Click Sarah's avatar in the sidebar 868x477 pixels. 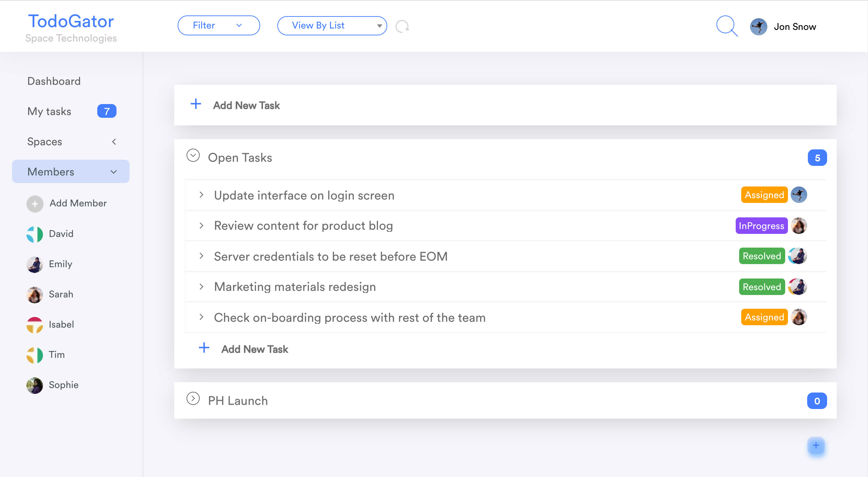tap(35, 295)
